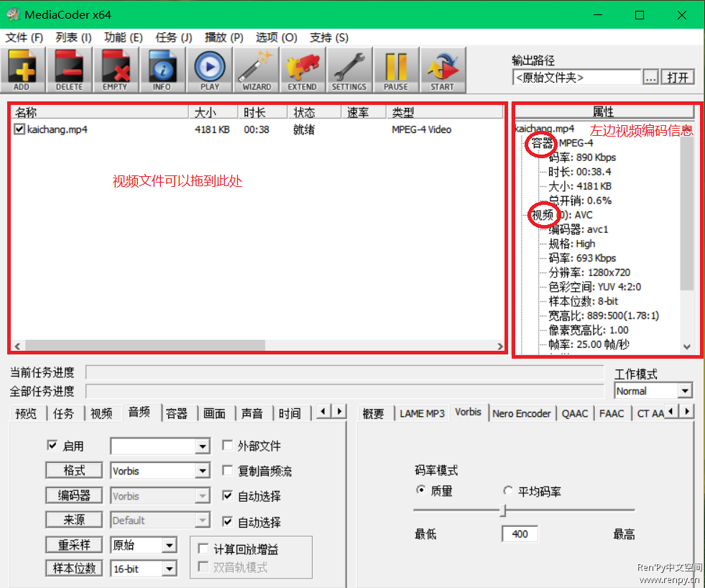Click the EMPTY list toolbar icon
This screenshot has width=705, height=588.
point(116,70)
